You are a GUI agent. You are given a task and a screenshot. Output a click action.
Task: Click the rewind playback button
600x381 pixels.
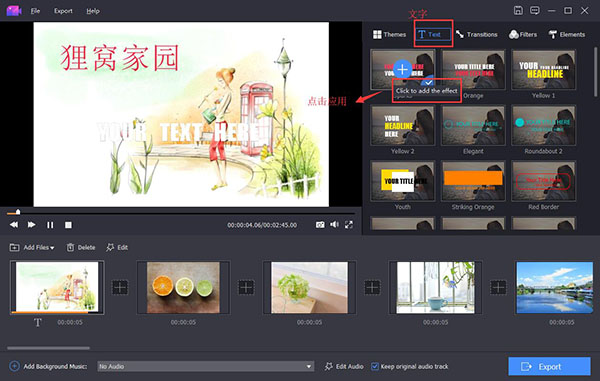14,225
